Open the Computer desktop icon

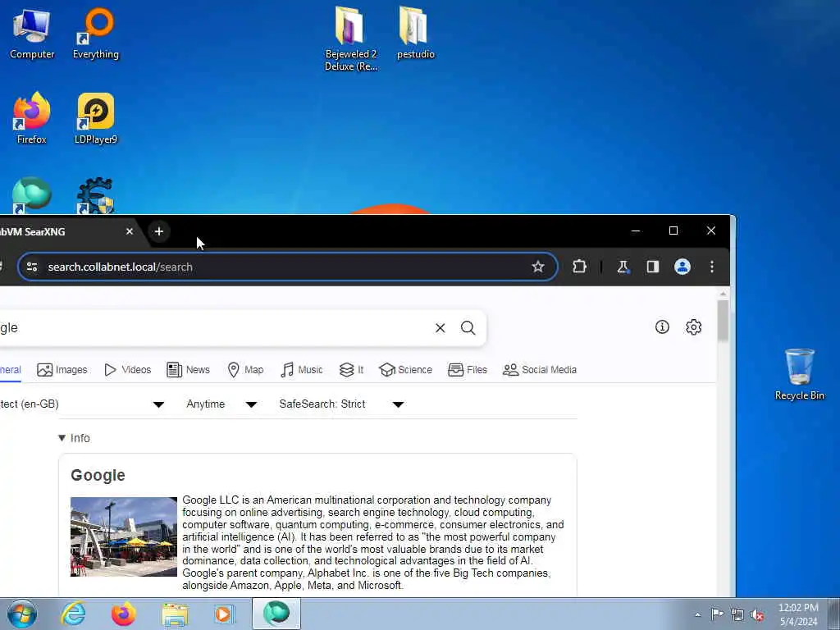click(x=32, y=33)
